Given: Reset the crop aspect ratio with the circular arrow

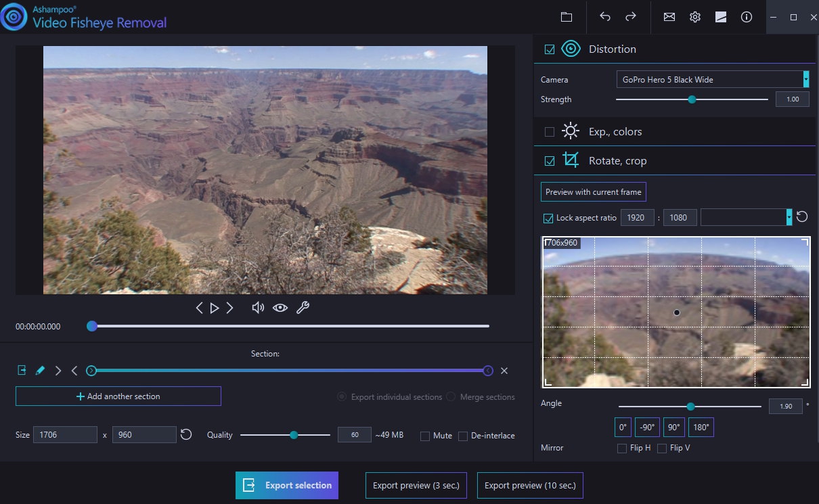Looking at the screenshot, I should 802,217.
